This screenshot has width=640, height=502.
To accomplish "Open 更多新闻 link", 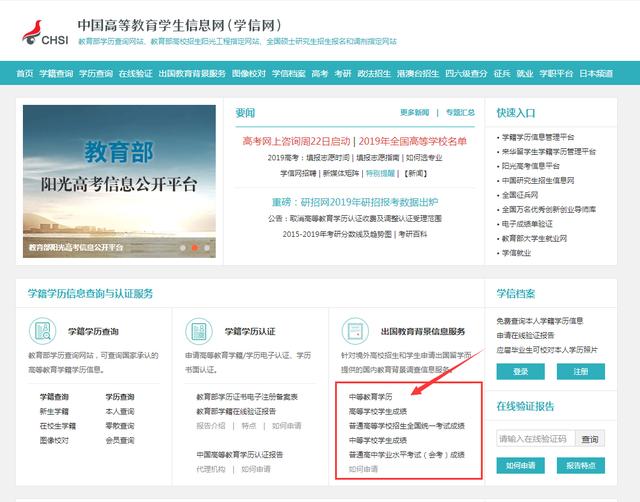I will pyautogui.click(x=414, y=112).
